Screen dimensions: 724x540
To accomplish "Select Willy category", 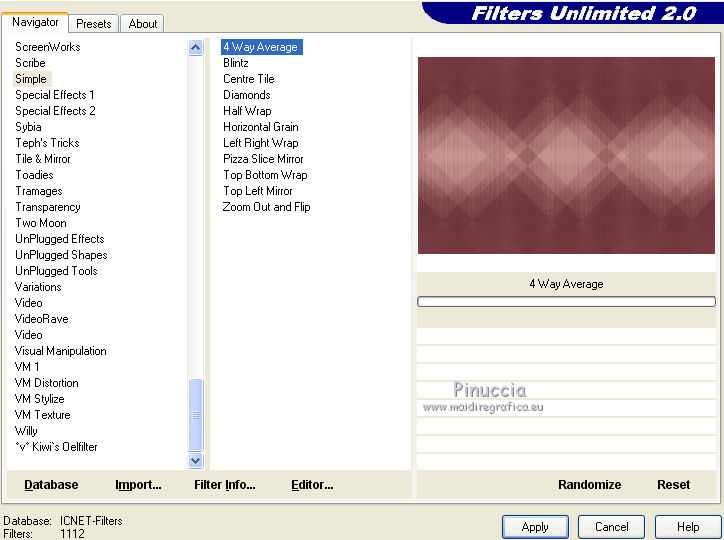I will click(26, 431).
